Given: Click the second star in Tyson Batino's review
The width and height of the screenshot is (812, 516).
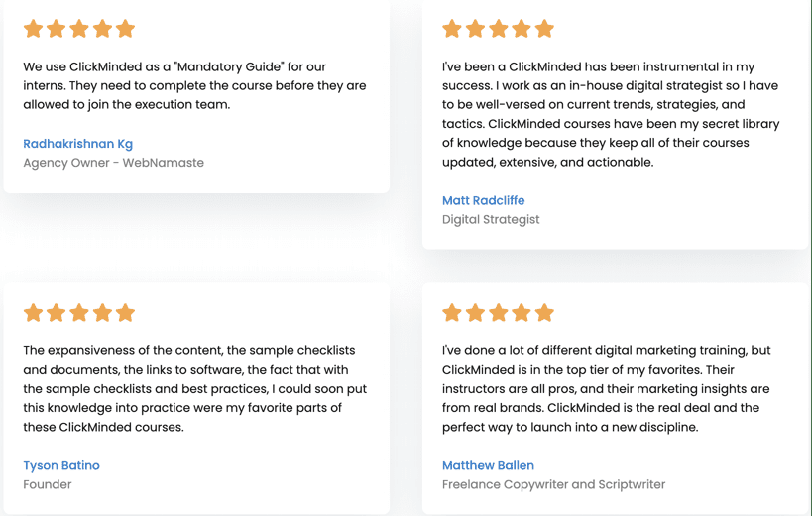Looking at the screenshot, I should click(x=56, y=313).
